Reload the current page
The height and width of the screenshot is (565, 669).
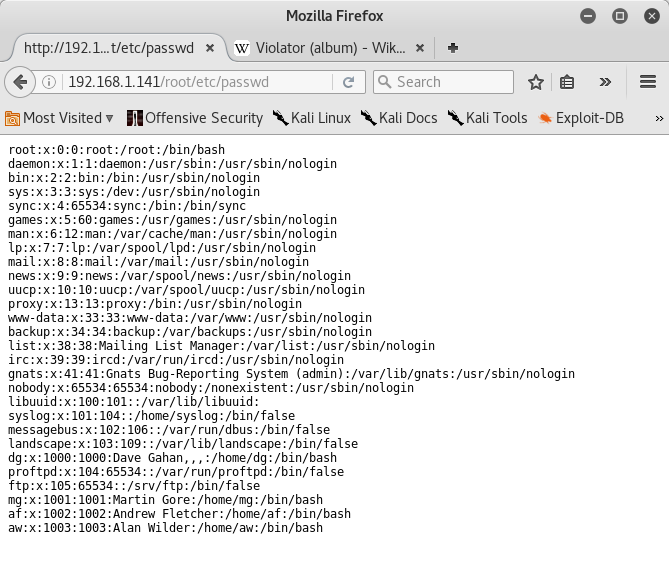coord(348,82)
